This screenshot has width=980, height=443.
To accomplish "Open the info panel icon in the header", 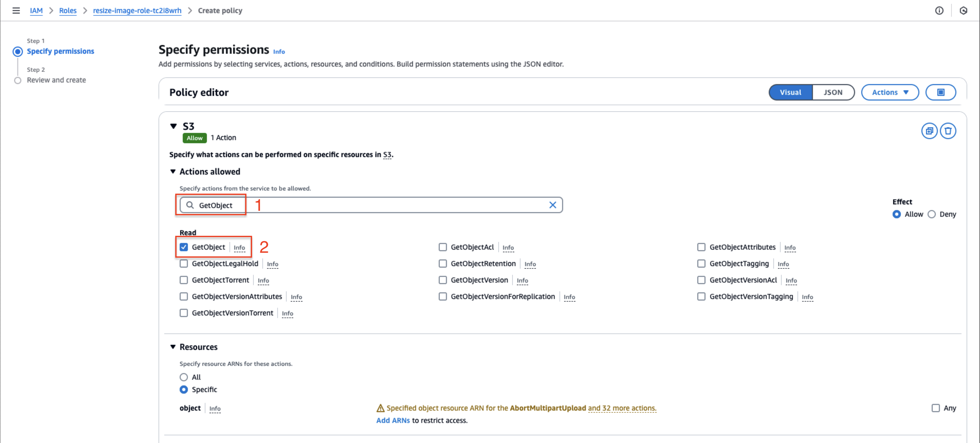I will [x=939, y=11].
